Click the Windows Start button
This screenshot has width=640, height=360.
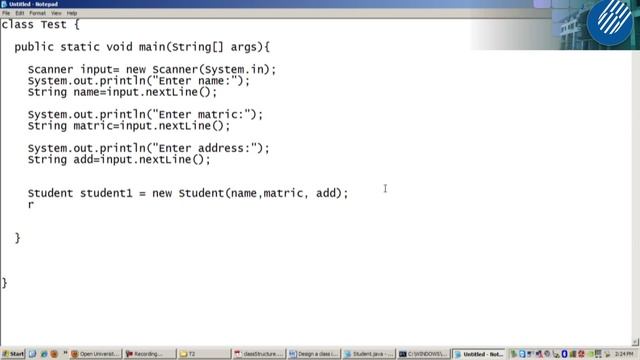coord(13,354)
